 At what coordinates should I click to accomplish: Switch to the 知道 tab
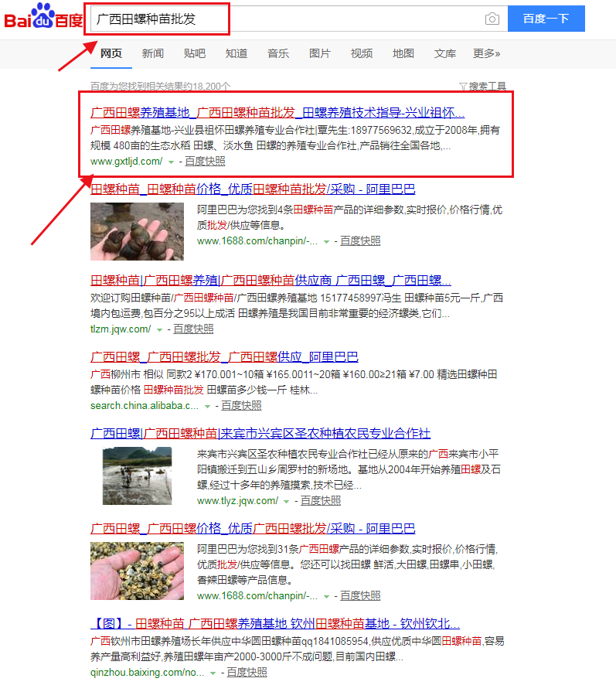237,53
